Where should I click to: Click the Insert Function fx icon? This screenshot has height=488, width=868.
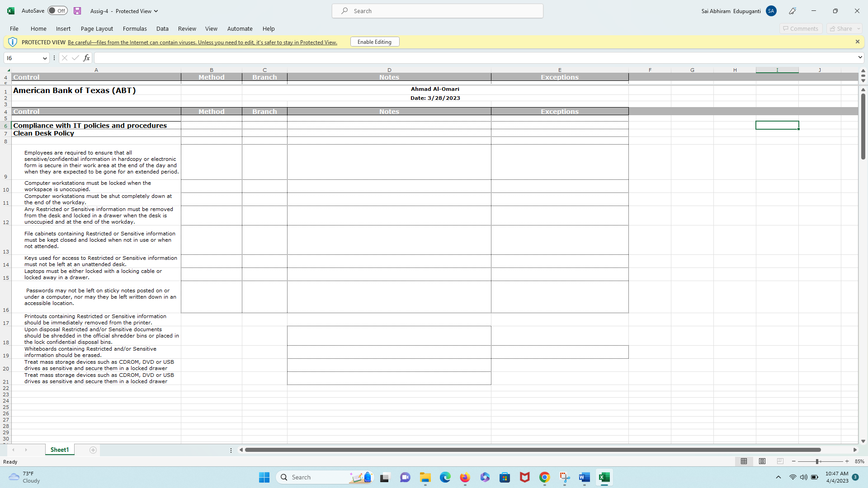86,58
